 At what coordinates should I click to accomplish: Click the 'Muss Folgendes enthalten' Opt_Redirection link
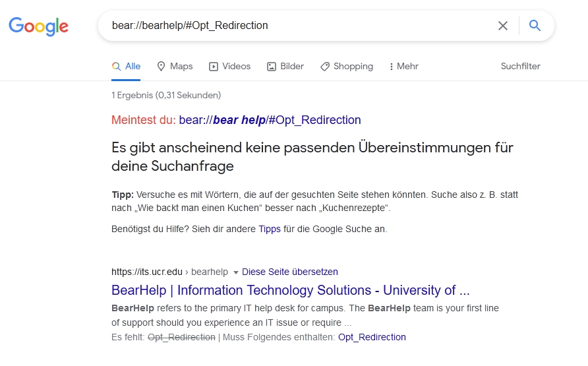372,337
